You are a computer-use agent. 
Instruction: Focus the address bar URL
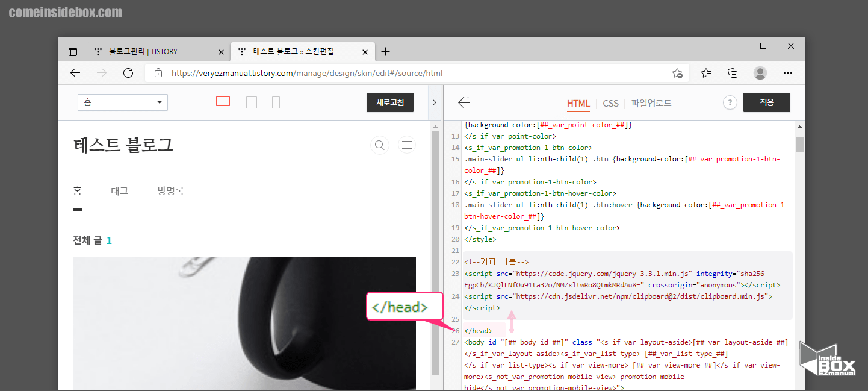(307, 73)
